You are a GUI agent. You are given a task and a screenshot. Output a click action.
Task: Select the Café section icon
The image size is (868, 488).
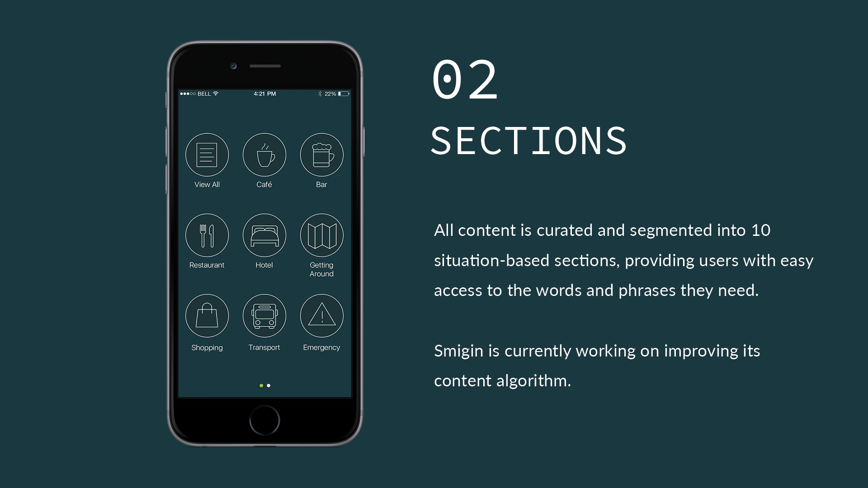tap(264, 155)
